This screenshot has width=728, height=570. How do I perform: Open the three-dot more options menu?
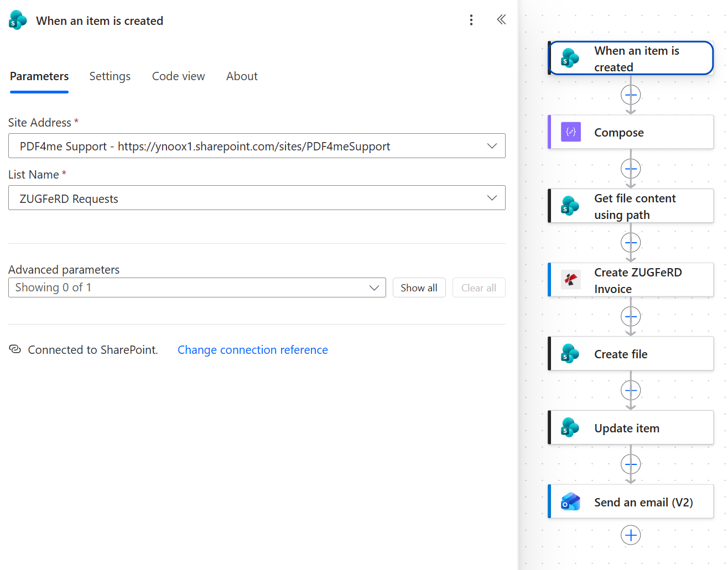(x=471, y=20)
